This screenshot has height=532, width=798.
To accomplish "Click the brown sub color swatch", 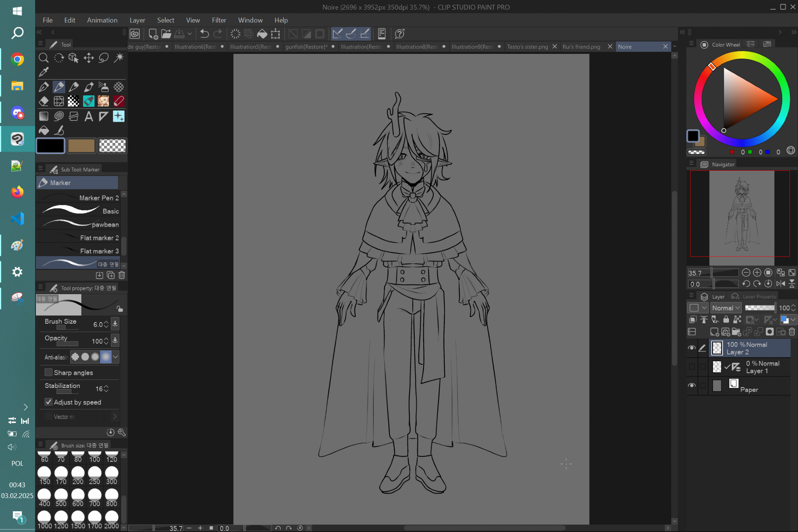I will pos(81,146).
